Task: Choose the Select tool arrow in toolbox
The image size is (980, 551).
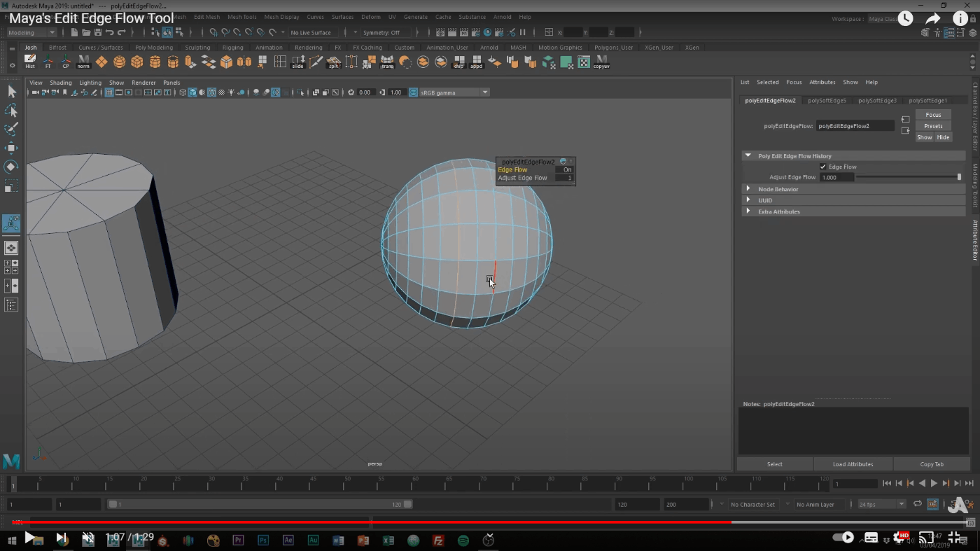Action: point(11,92)
